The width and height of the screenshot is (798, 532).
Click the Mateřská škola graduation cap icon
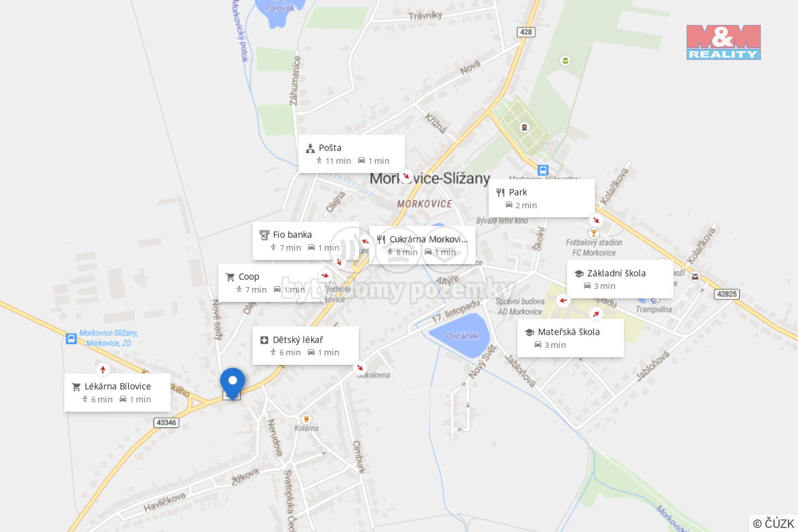tap(529, 332)
